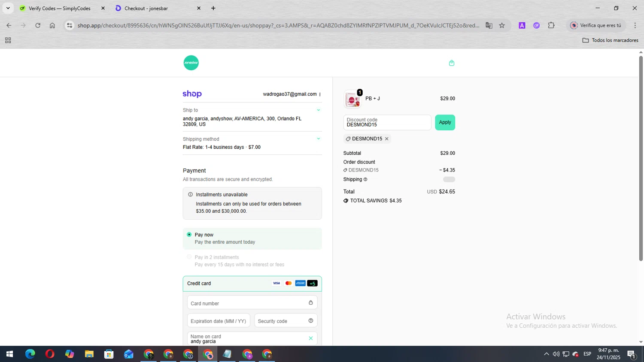644x362 pixels.
Task: Click the Discount code input field
Action: 387,123
